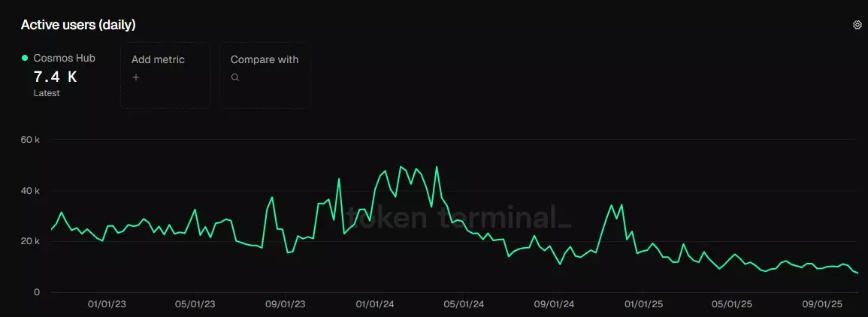Click the 09/01/25 x-axis date label
868x317 pixels.
tap(822, 304)
